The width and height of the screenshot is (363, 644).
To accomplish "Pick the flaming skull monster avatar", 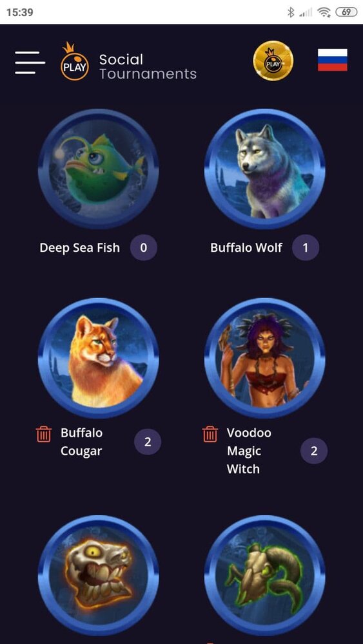I will coord(98,576).
